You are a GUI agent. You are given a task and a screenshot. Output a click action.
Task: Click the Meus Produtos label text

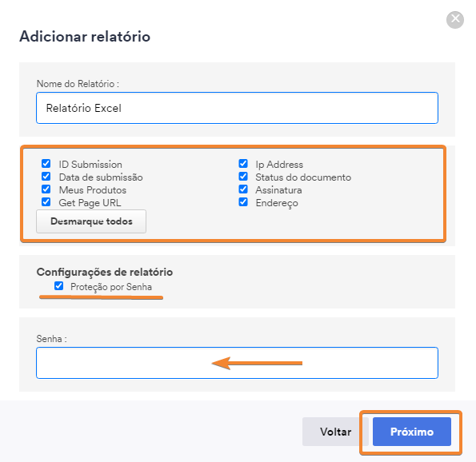(x=93, y=190)
